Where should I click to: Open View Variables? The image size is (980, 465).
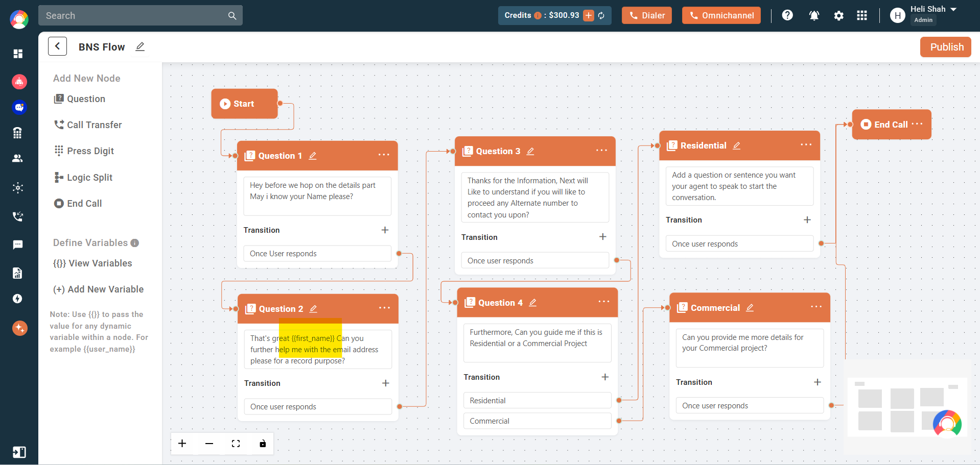[x=92, y=263]
